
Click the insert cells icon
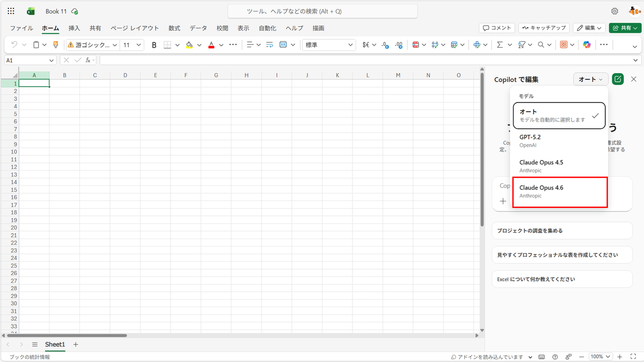tap(477, 45)
